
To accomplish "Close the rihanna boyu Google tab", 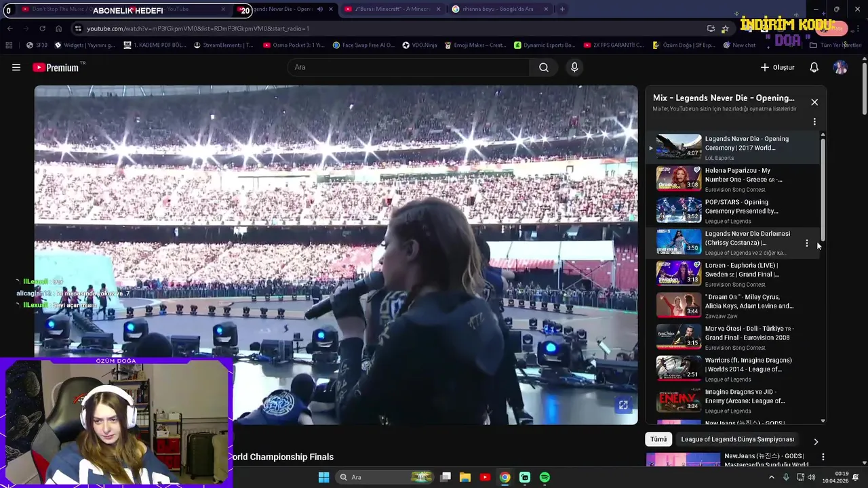I will point(545,9).
